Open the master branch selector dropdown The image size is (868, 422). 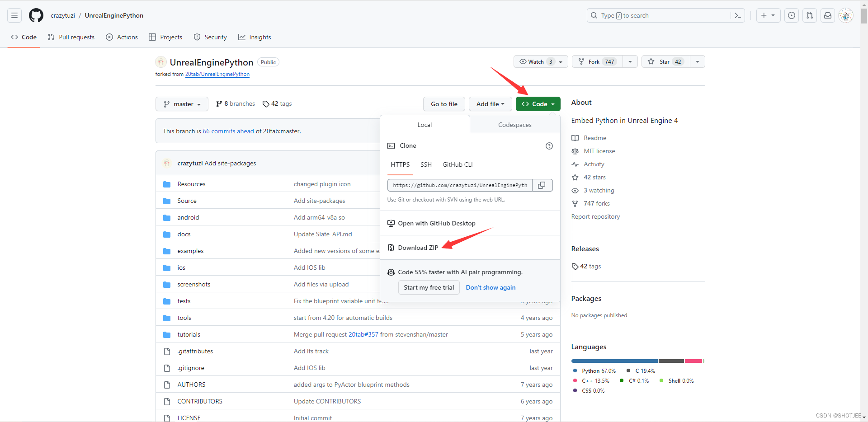click(182, 104)
